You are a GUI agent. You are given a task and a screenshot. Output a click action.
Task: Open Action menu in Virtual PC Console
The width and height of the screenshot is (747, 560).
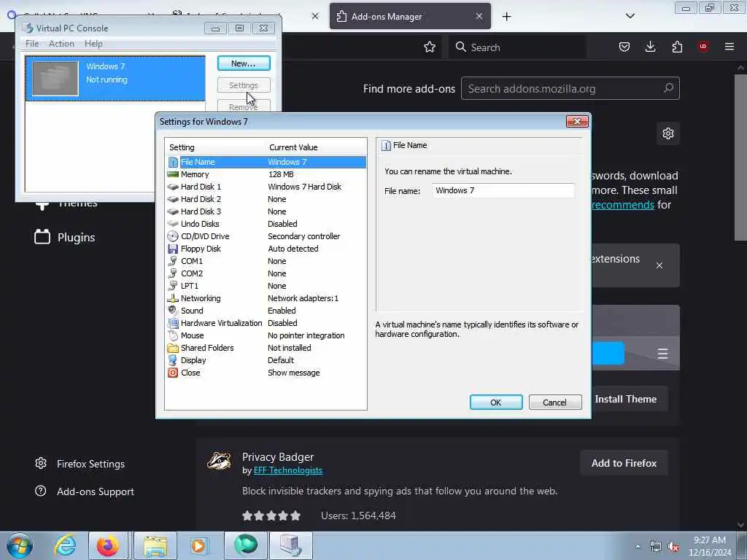tap(61, 43)
